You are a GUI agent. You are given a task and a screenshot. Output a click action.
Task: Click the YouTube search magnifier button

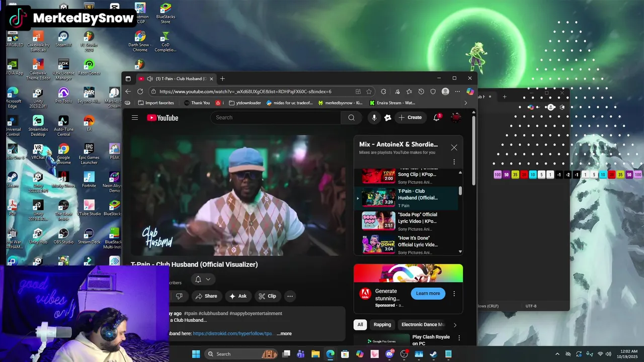click(351, 118)
